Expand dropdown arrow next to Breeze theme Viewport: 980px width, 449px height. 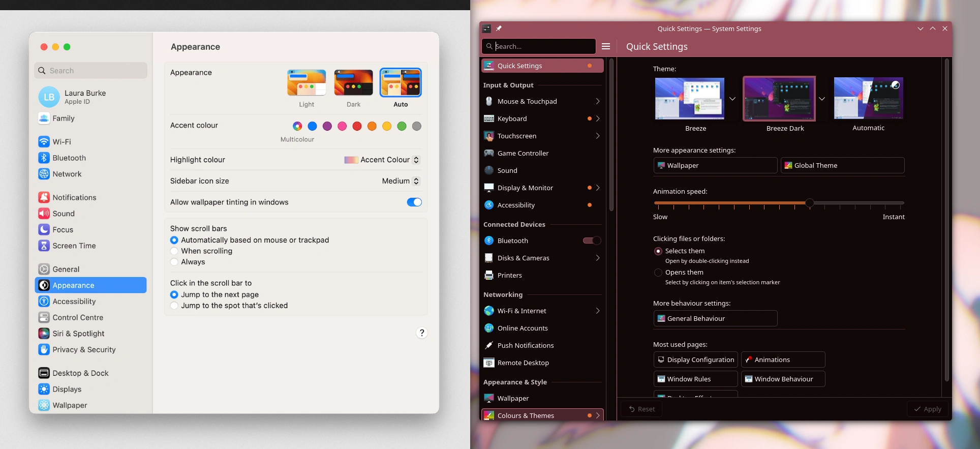click(x=732, y=99)
